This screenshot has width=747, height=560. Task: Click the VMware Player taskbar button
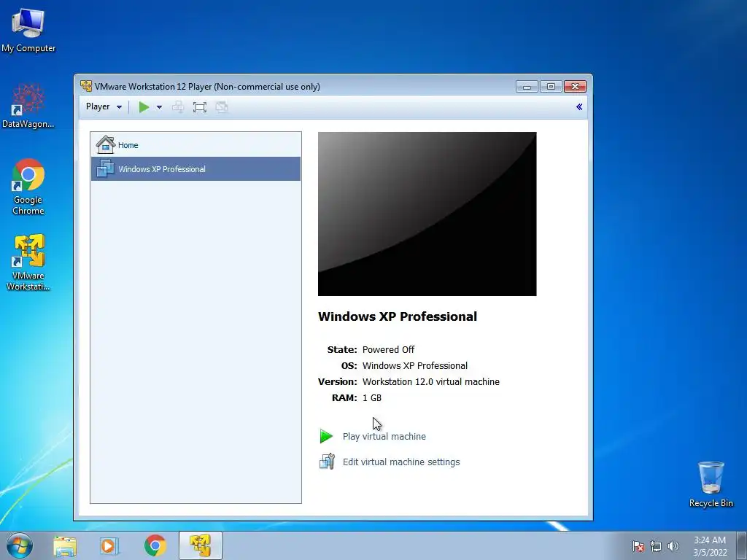(x=201, y=545)
